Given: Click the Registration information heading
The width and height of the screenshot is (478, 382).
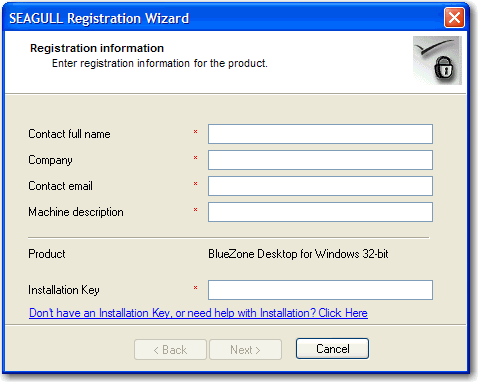Looking at the screenshot, I should coord(97,48).
